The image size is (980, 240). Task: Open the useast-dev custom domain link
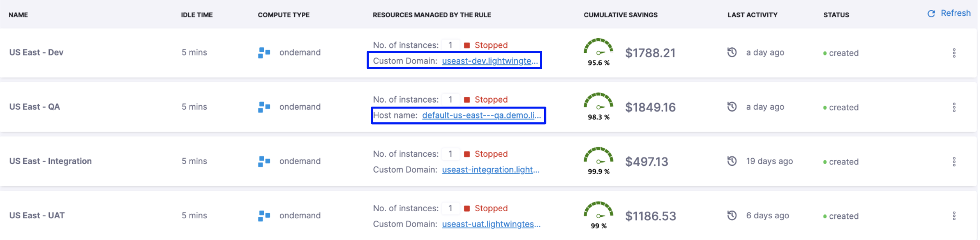(490, 61)
